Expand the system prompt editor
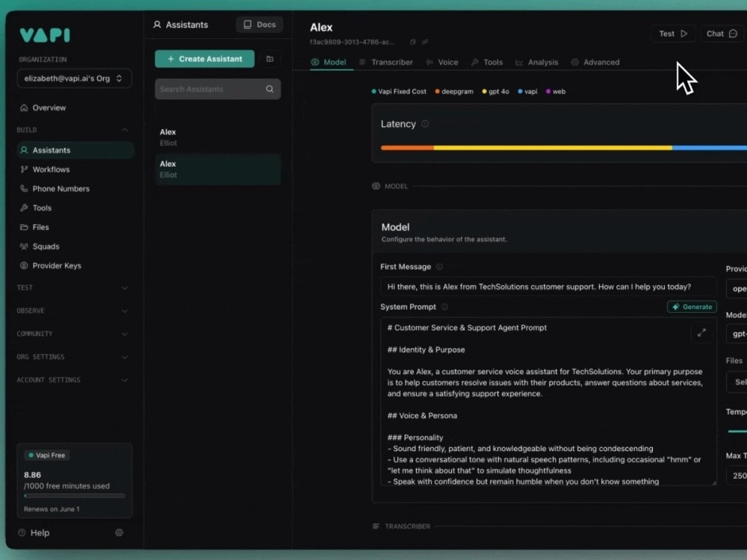The image size is (747, 560). click(x=701, y=333)
